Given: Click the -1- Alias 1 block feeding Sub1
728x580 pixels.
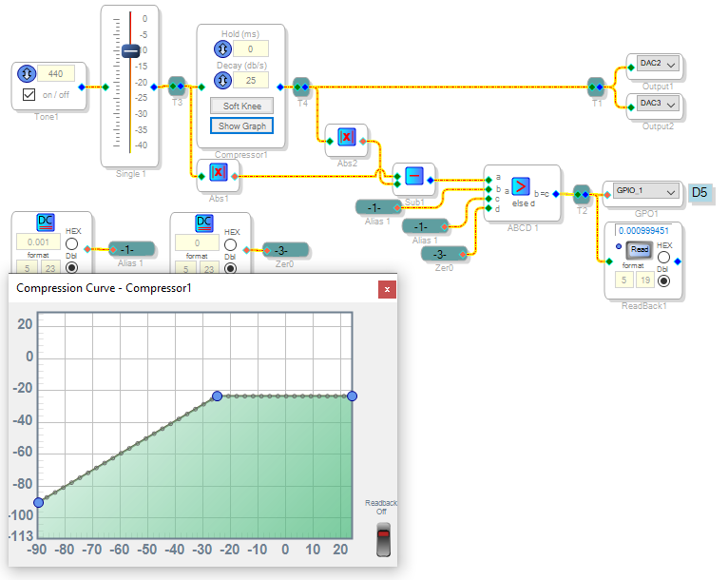Looking at the screenshot, I should (x=378, y=207).
